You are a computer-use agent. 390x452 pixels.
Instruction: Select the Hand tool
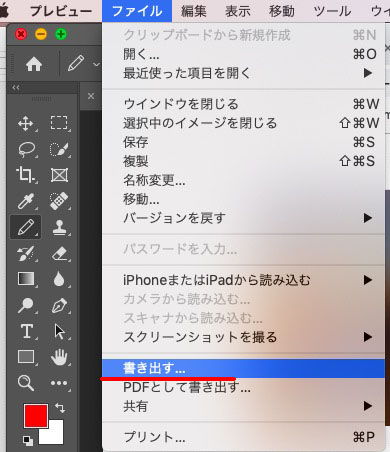pyautogui.click(x=59, y=357)
